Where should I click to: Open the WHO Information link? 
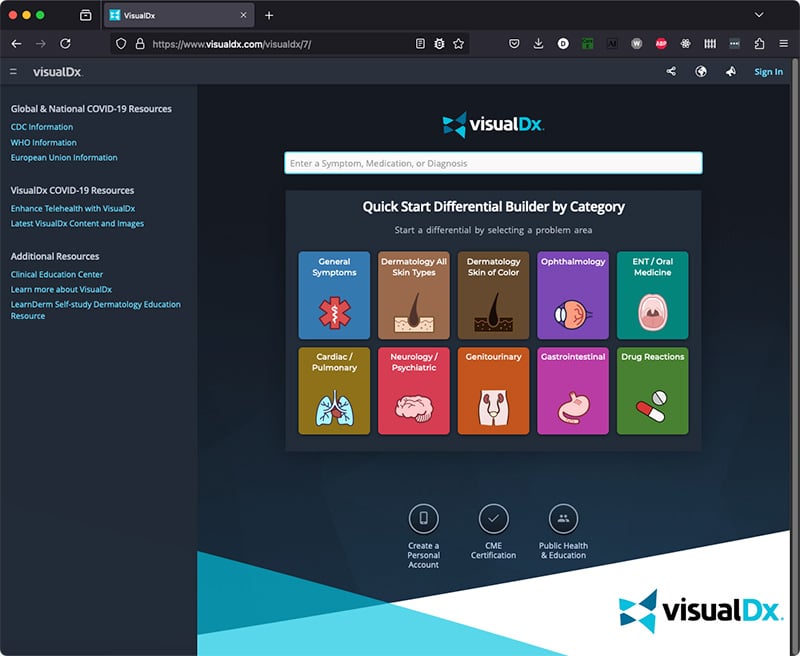click(44, 142)
